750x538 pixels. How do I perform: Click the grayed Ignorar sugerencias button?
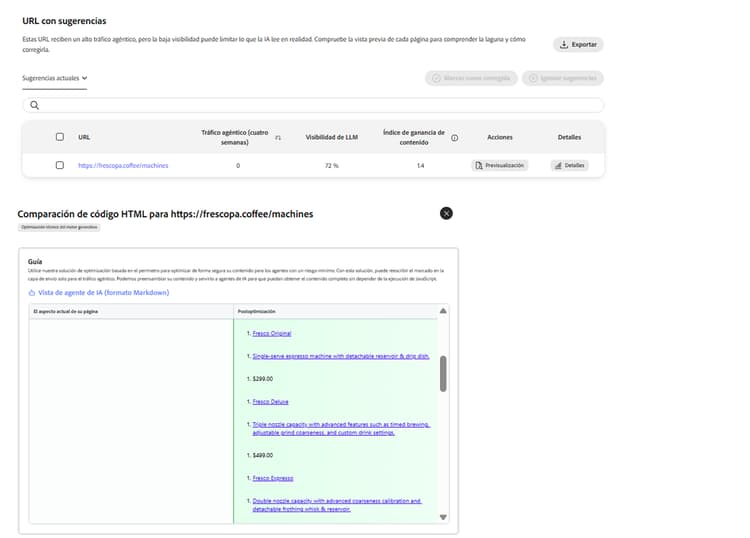pos(562,78)
